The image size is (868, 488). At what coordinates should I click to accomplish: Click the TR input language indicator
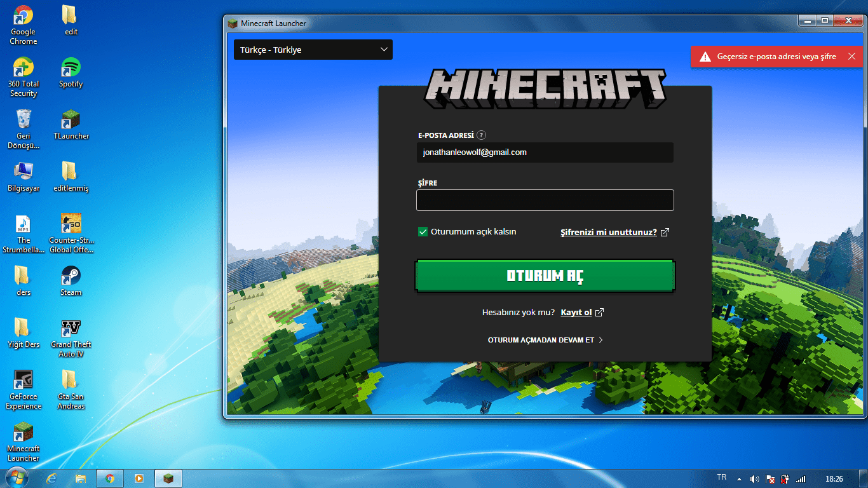pos(721,477)
